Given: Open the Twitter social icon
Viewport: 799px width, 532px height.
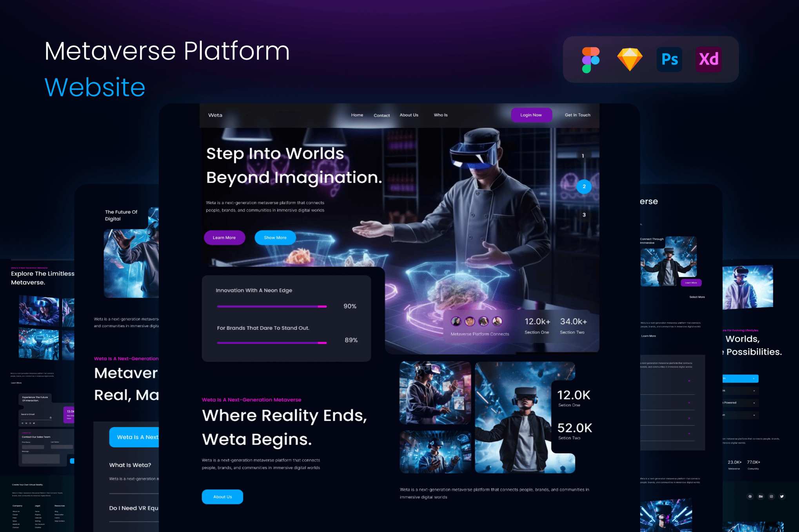Looking at the screenshot, I should click(x=782, y=496).
